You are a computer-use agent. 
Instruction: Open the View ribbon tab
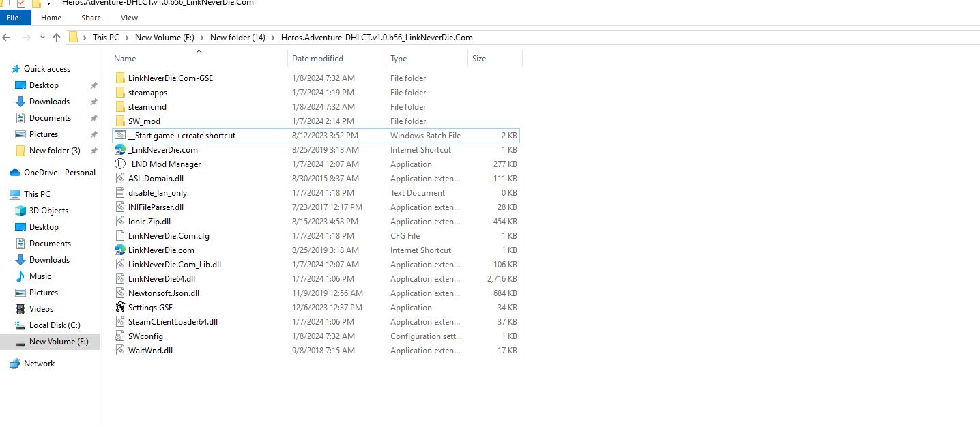click(x=128, y=18)
